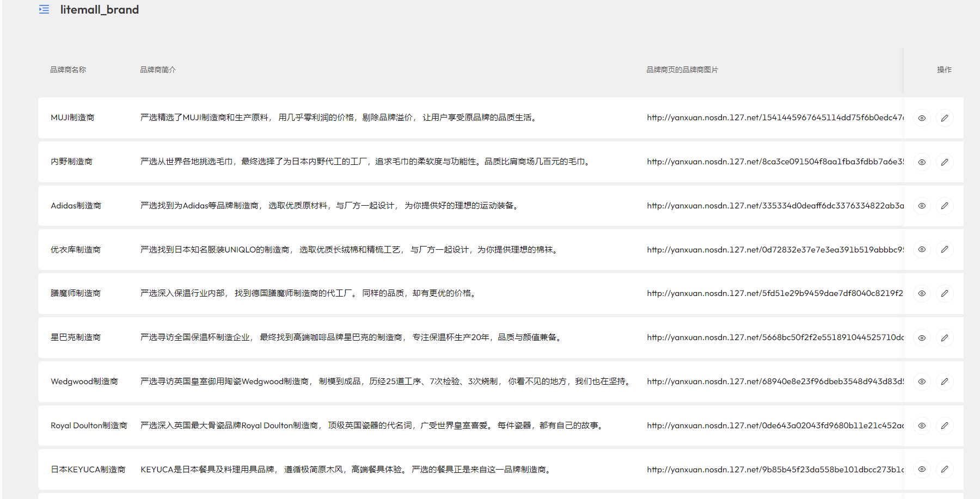Select the eye icon for MUJI制造商

(x=922, y=118)
